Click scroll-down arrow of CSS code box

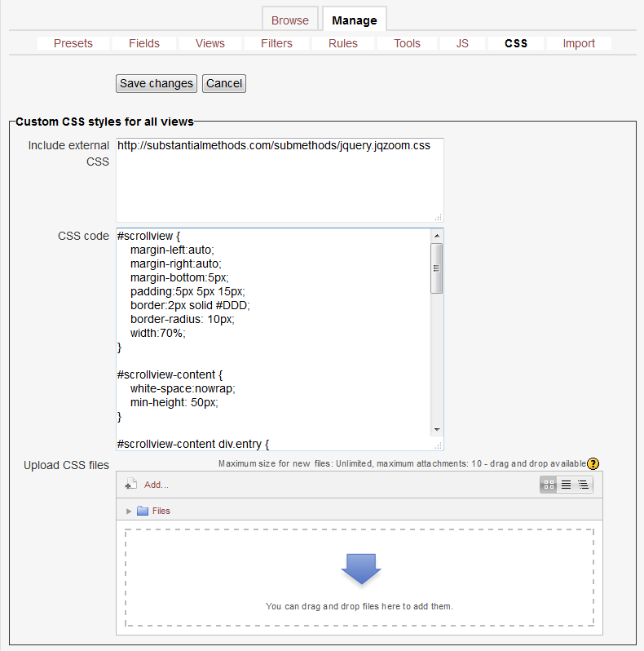(437, 429)
